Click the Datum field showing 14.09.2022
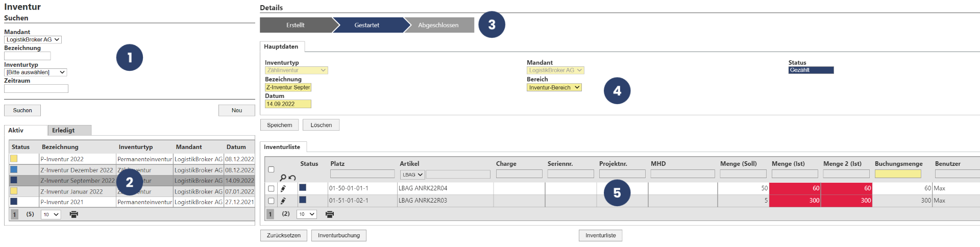The image size is (980, 247). 288,104
